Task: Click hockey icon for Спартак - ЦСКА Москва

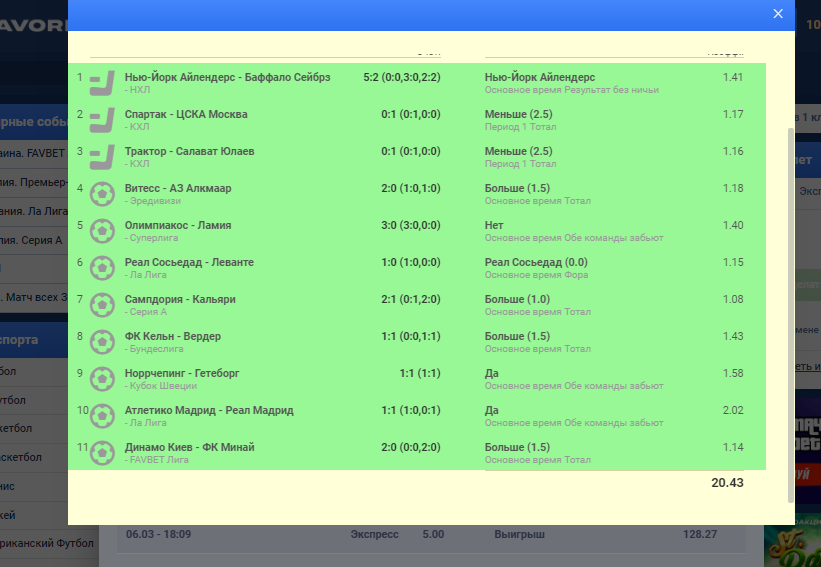Action: click(x=102, y=120)
